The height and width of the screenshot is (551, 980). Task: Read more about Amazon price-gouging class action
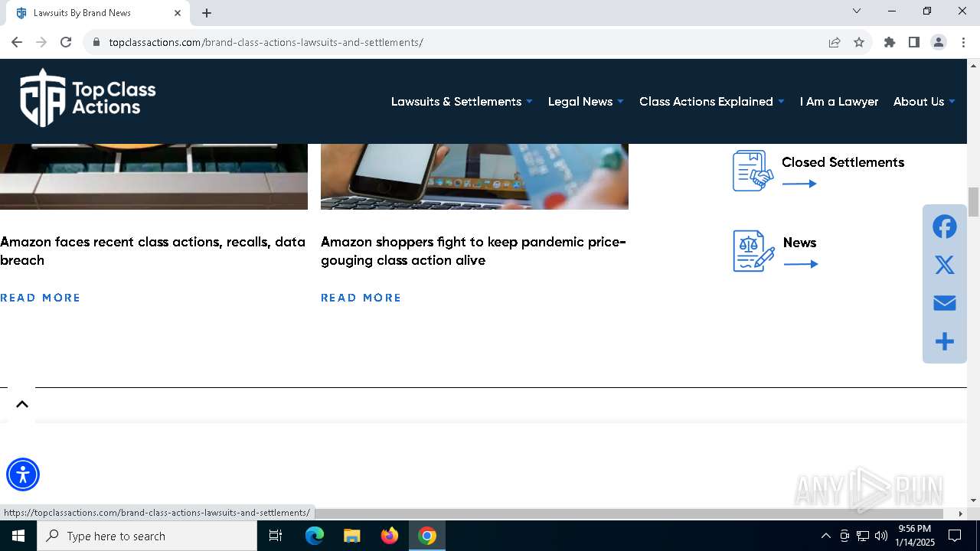[x=361, y=298]
